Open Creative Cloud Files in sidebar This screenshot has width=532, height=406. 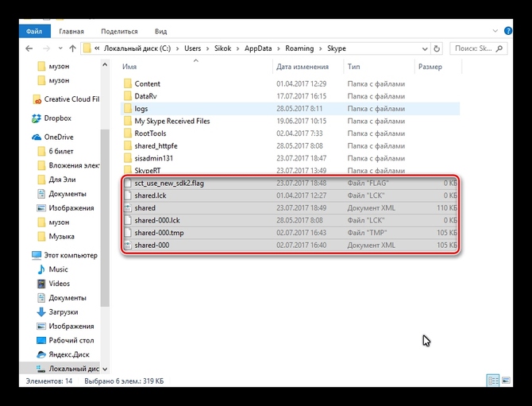(66, 99)
